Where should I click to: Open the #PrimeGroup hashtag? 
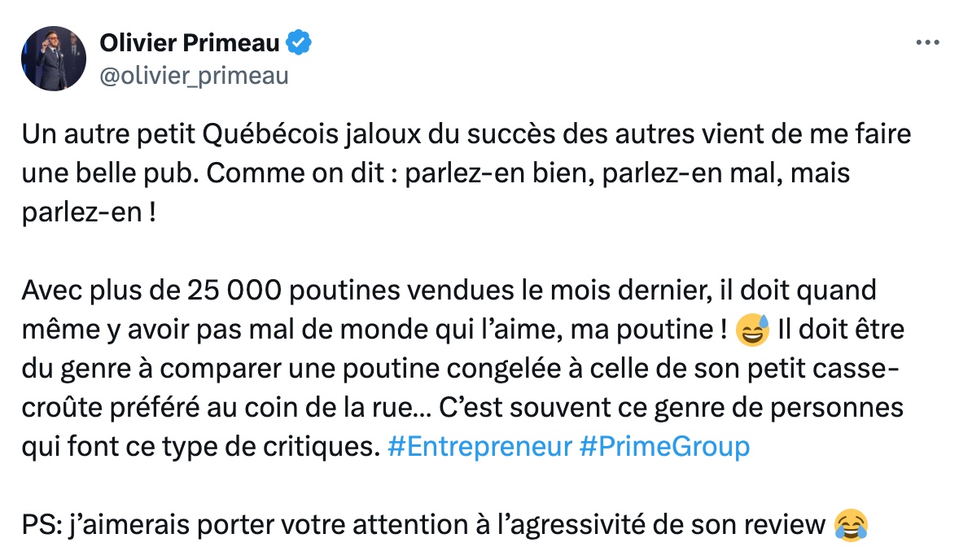click(x=664, y=447)
